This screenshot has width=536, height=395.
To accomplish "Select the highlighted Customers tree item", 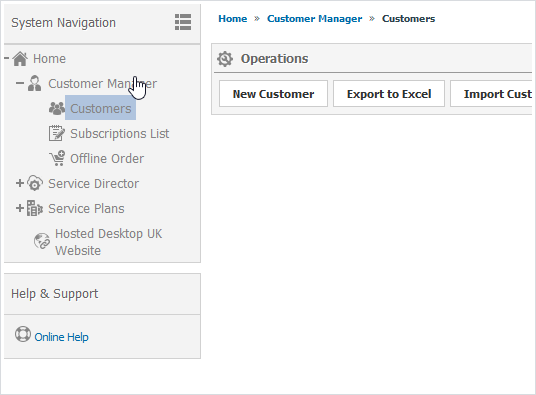I will (100, 109).
